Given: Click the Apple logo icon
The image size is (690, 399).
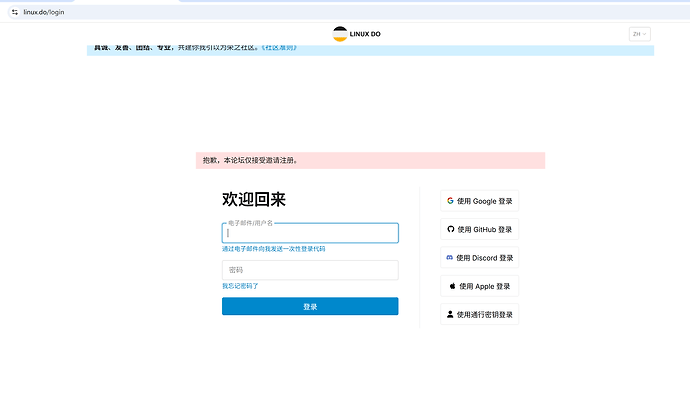Looking at the screenshot, I should tap(452, 286).
